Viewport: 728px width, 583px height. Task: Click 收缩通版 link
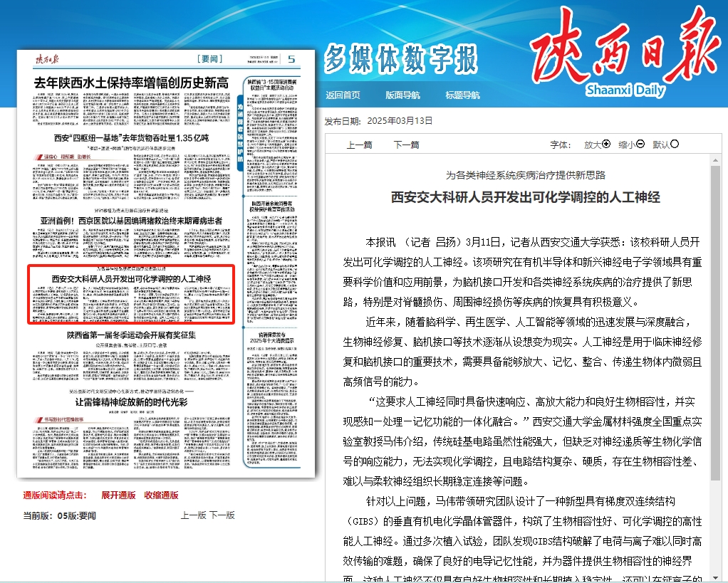[161, 495]
